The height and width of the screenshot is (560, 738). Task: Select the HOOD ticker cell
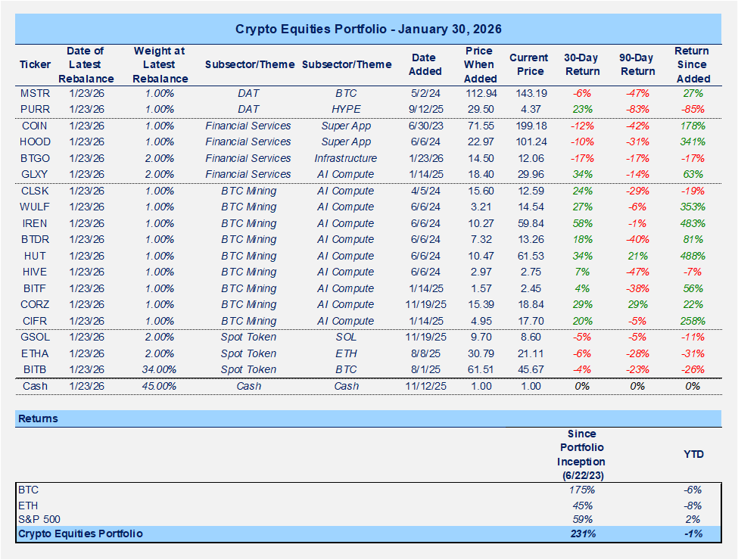pyautogui.click(x=35, y=142)
